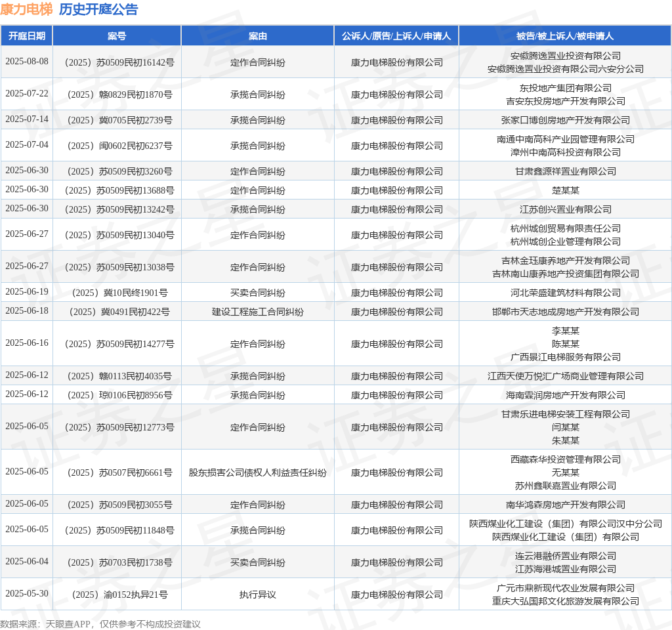Select case number 苏0507民初6661号

click(119, 472)
